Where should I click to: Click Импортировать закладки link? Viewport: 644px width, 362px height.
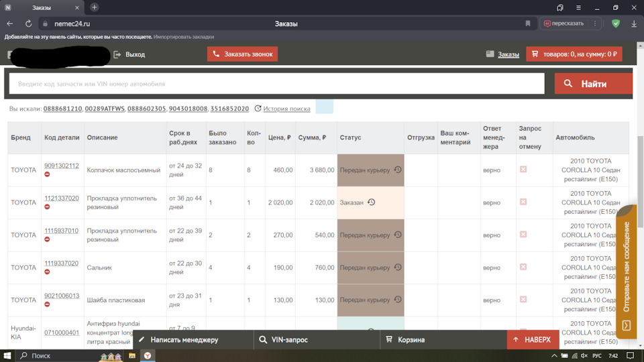point(184,37)
